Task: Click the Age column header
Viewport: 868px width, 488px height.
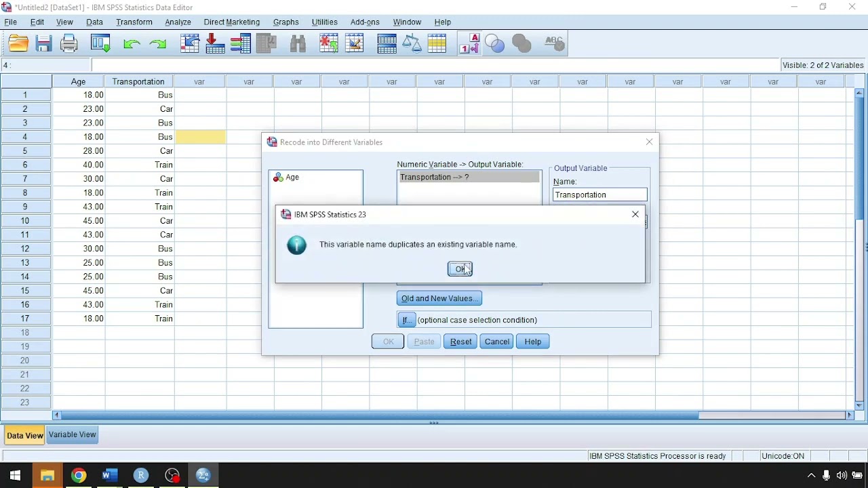Action: point(79,81)
